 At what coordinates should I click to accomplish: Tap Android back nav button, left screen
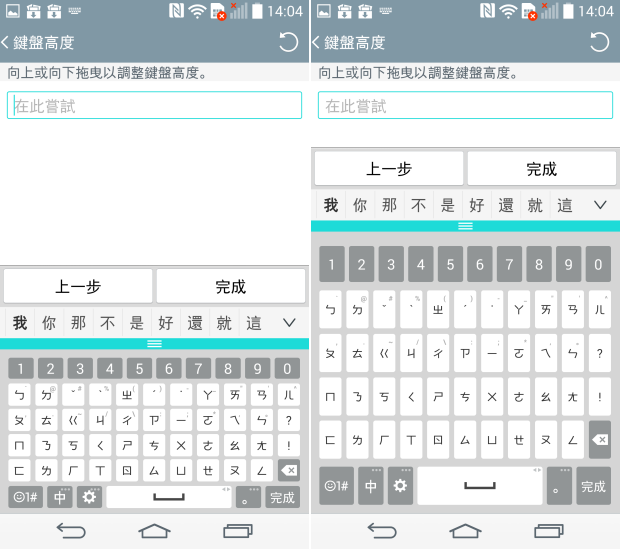click(71, 531)
